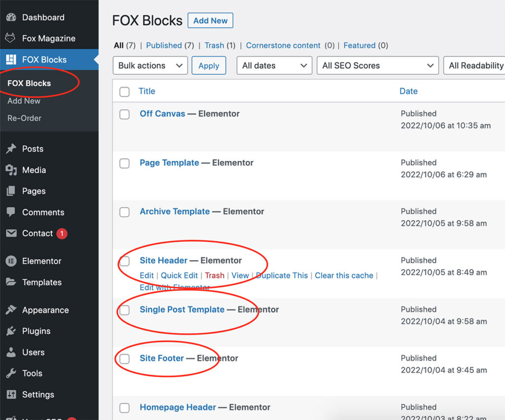Click the Media library icon
Viewport: 505px width, 420px height.
11,170
